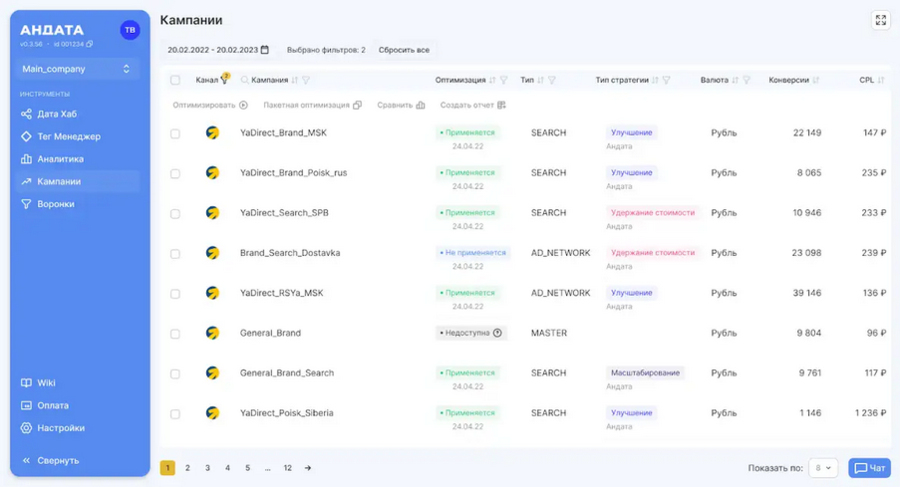
Task: Open the Канал filter icon
Action: (224, 79)
